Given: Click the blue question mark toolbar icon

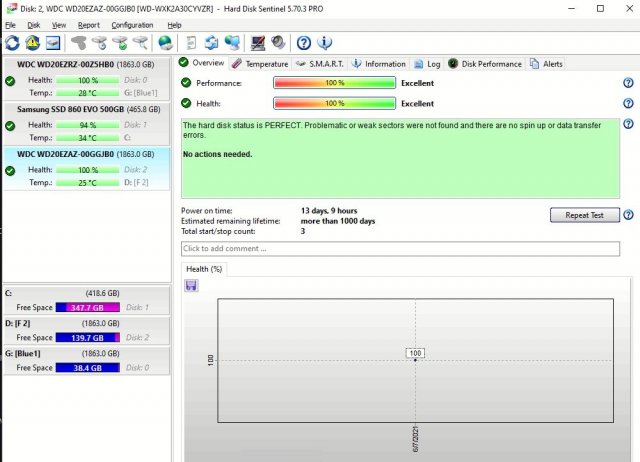Looking at the screenshot, I should click(x=304, y=43).
